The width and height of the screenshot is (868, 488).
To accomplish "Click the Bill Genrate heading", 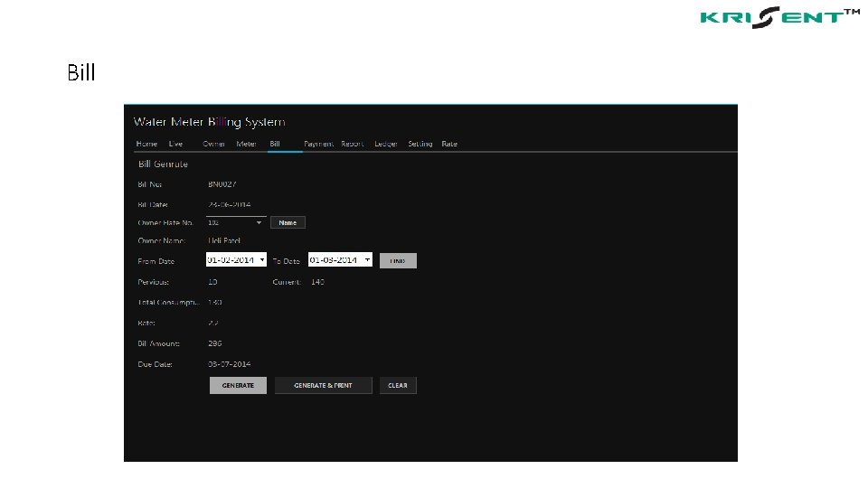I will (164, 164).
